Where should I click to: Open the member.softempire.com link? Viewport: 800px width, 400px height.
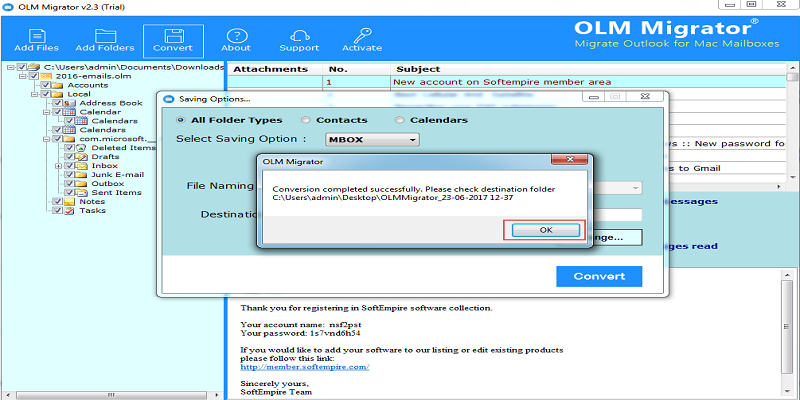pos(305,367)
